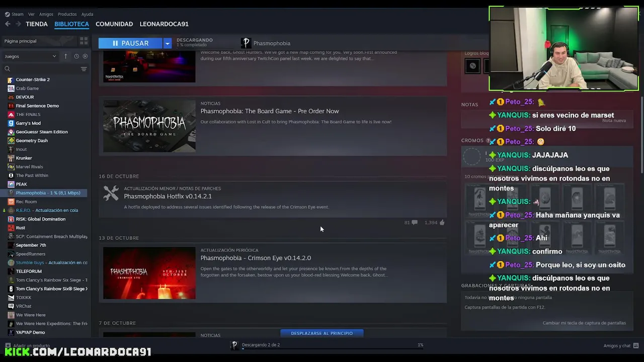Click the Phasmophobia icon in downloads bar

click(x=234, y=345)
